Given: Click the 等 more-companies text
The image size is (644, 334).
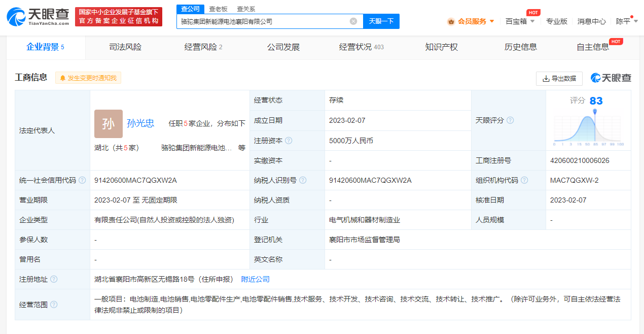Looking at the screenshot, I should tap(242, 148).
